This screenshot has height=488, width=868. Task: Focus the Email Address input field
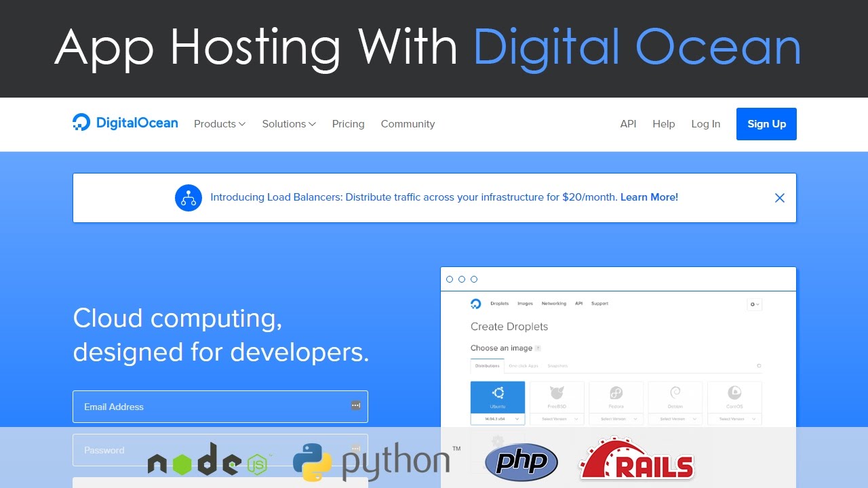(x=220, y=407)
